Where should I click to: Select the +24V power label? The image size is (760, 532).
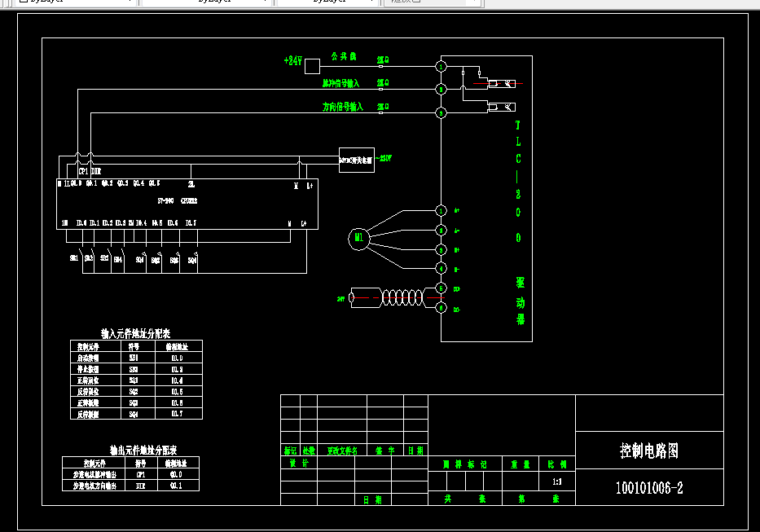pyautogui.click(x=292, y=60)
